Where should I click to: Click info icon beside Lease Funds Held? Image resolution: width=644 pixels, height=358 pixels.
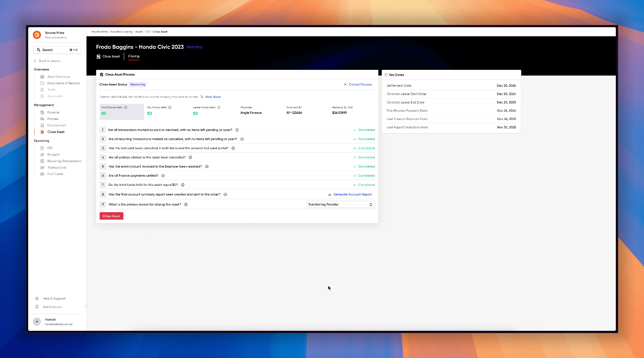point(219,107)
